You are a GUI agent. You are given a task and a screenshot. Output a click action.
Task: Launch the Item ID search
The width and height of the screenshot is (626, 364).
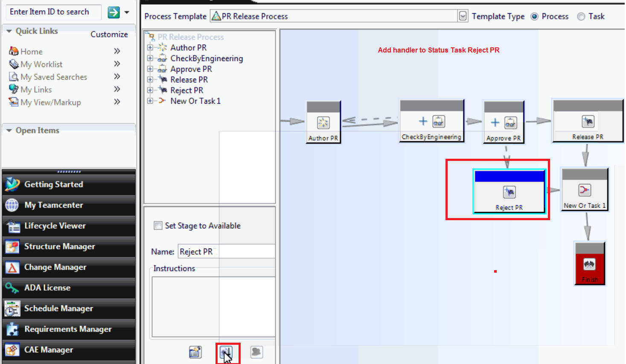(x=113, y=12)
